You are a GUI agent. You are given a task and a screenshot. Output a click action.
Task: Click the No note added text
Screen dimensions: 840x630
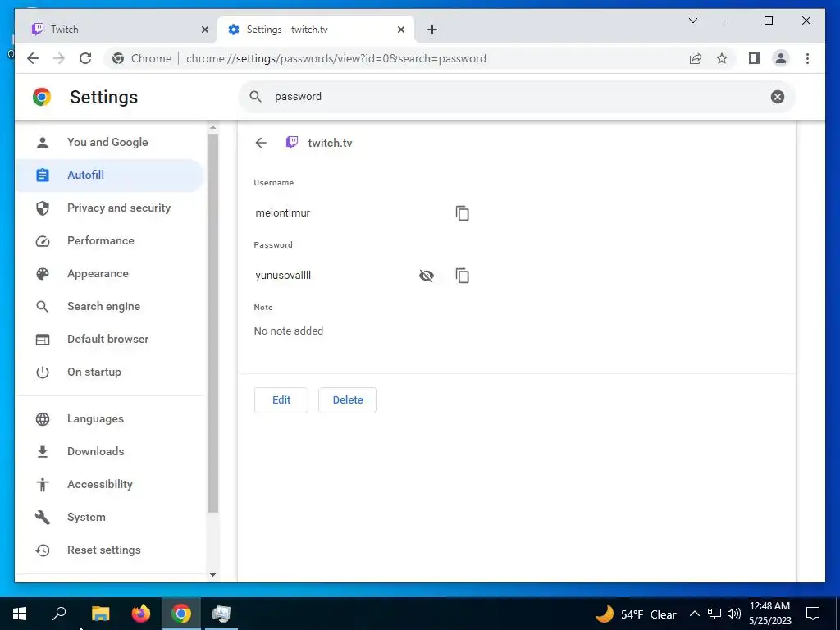pos(288,331)
